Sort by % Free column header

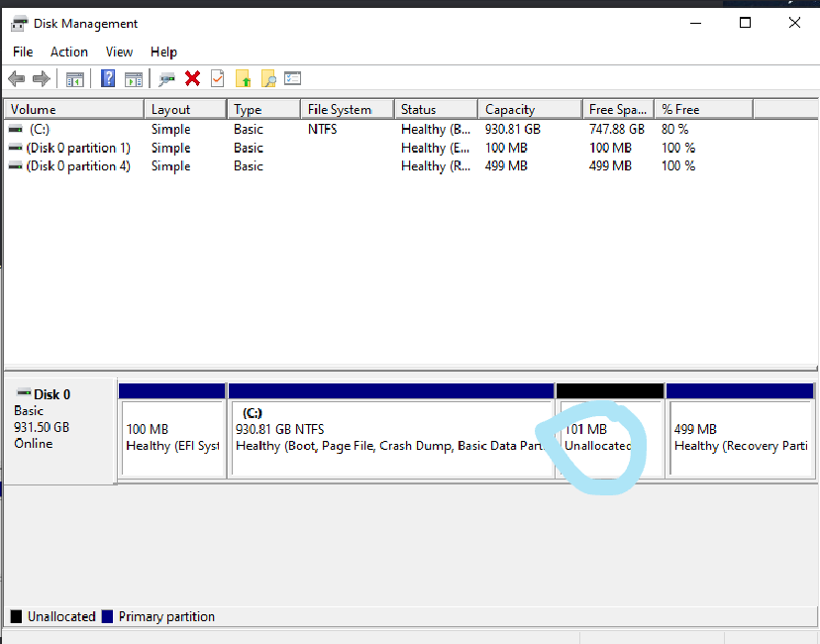[704, 109]
